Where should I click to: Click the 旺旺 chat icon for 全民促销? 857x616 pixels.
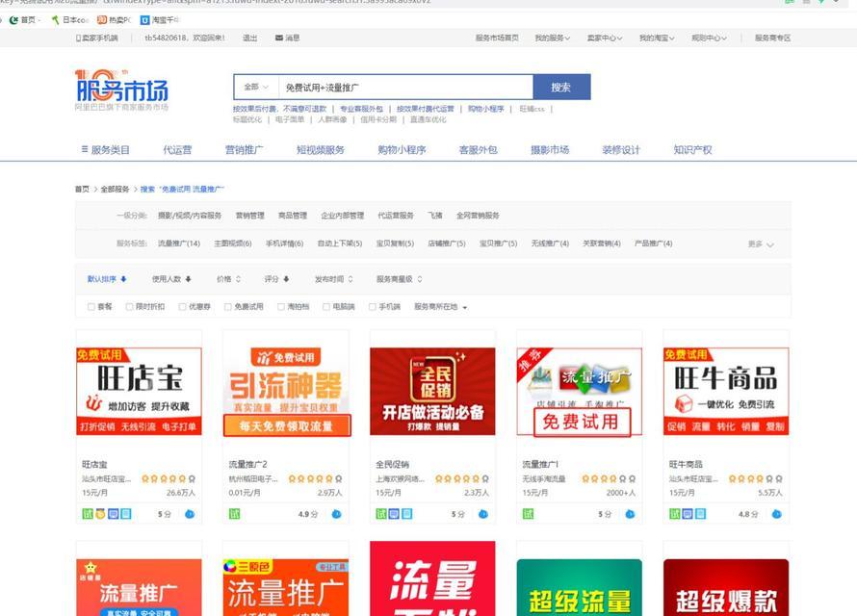(483, 514)
